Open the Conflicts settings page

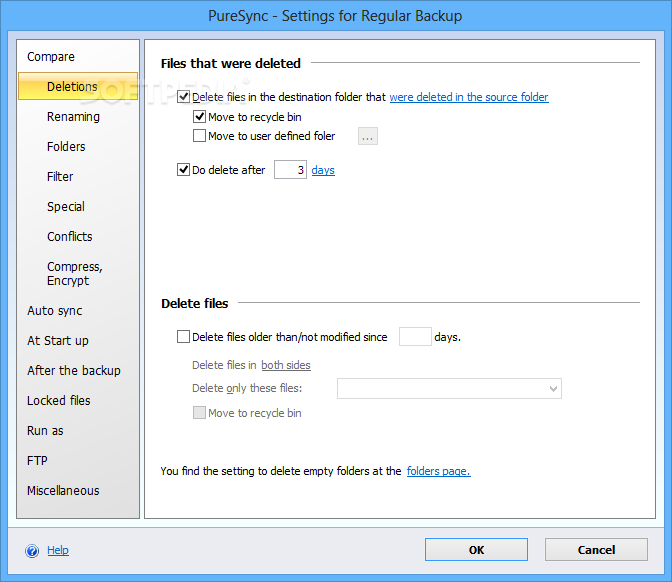point(69,237)
